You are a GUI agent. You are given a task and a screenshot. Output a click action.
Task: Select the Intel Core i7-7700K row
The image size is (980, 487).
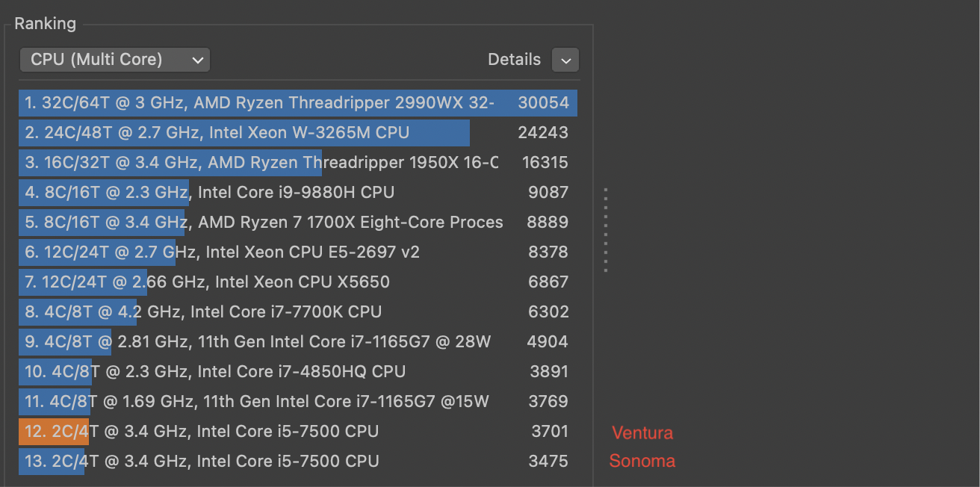(298, 312)
